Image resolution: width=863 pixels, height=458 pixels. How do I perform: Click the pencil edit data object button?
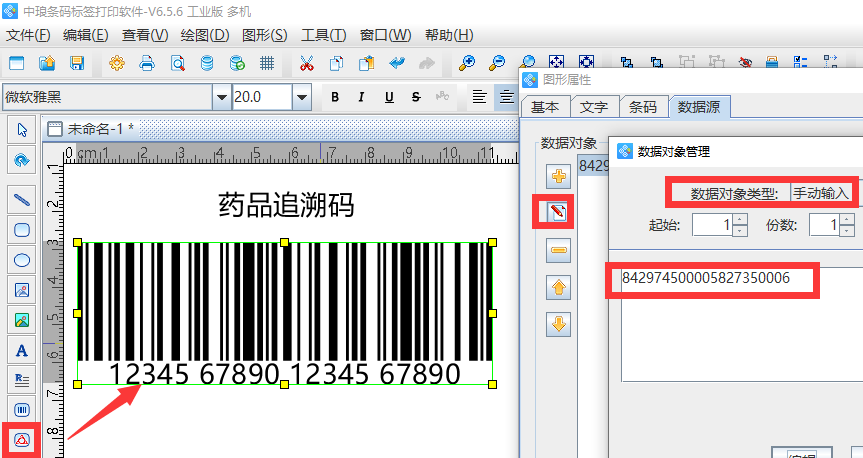click(558, 212)
